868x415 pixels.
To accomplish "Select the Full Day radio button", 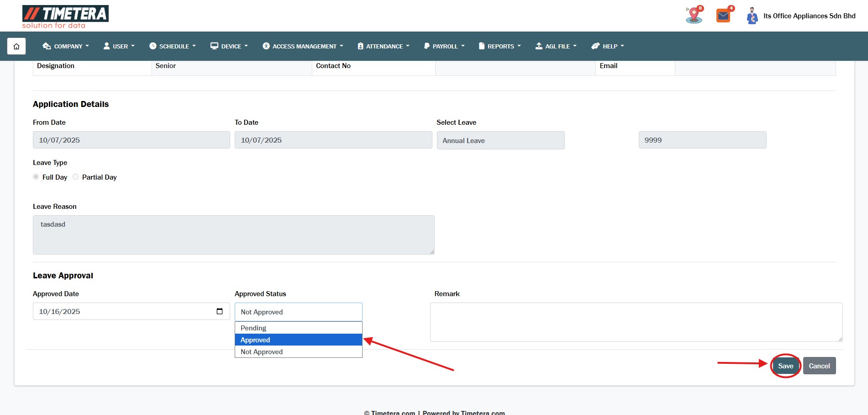I will 36,177.
